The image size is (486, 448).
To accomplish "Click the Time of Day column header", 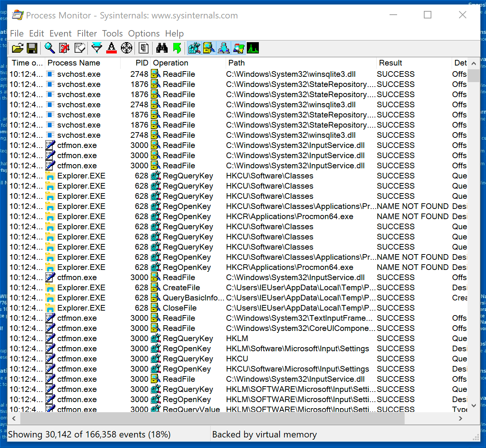I will [x=26, y=63].
